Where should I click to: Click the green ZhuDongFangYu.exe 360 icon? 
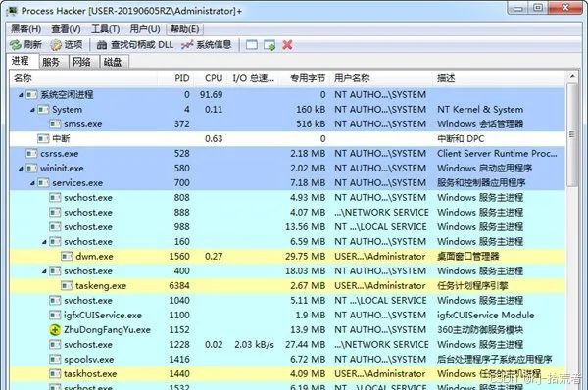point(55,330)
